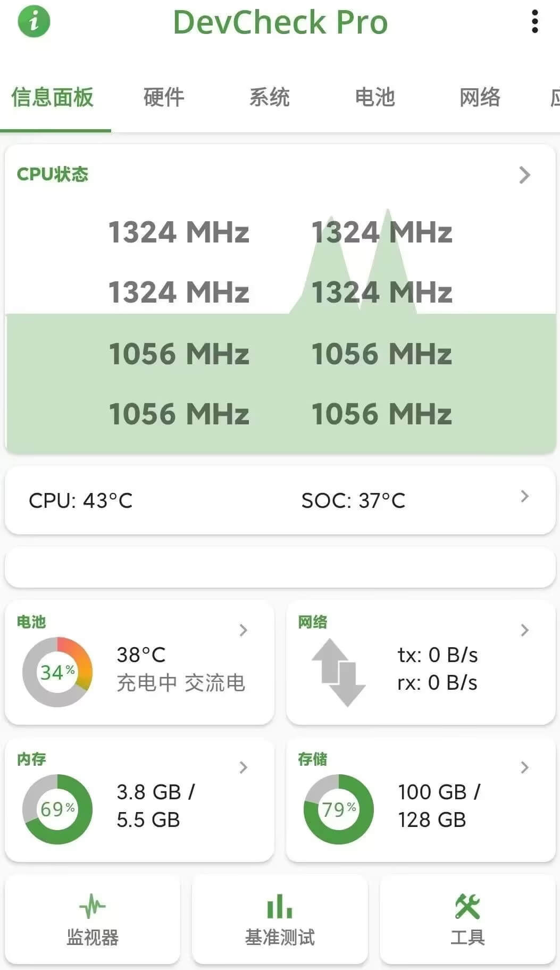Expand the 电池 card chevron

[x=244, y=630]
